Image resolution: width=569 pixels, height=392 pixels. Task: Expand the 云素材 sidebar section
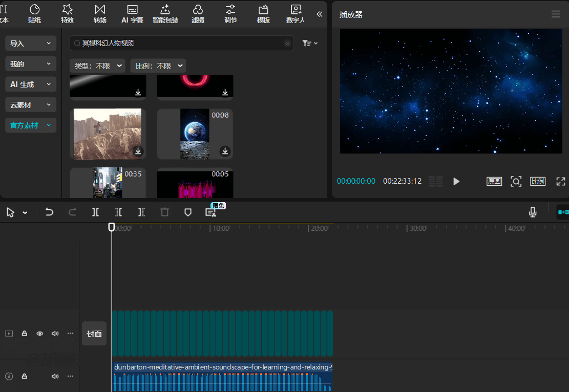coord(31,105)
